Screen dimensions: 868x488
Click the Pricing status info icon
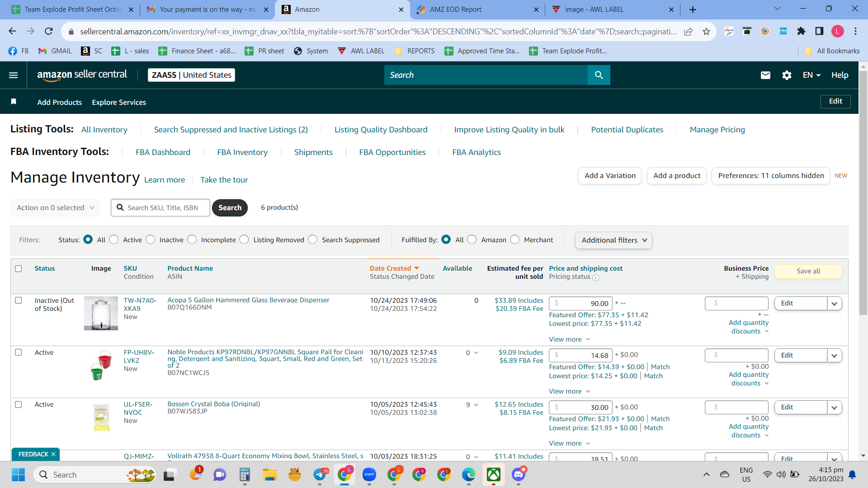click(596, 277)
